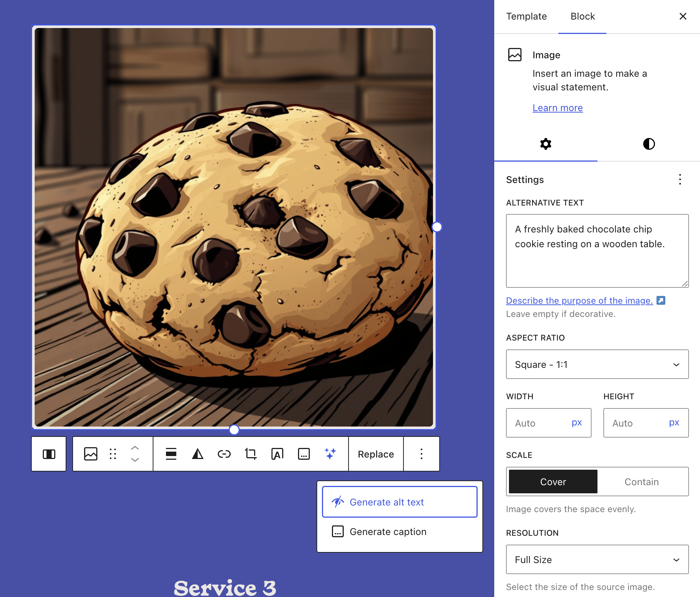Open the image alignment options
The image size is (700, 597).
[171, 454]
